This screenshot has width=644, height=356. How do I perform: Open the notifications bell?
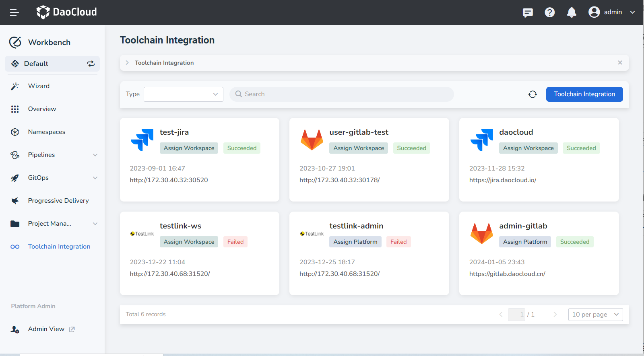[x=572, y=12]
